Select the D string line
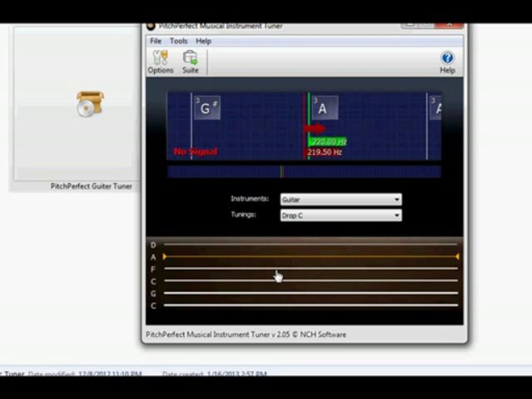 point(311,244)
